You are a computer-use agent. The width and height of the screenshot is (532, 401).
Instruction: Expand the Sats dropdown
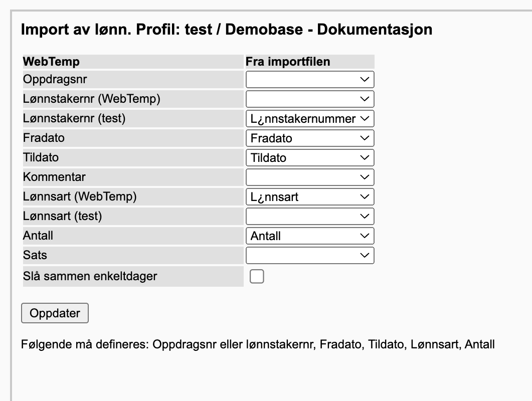[310, 256]
